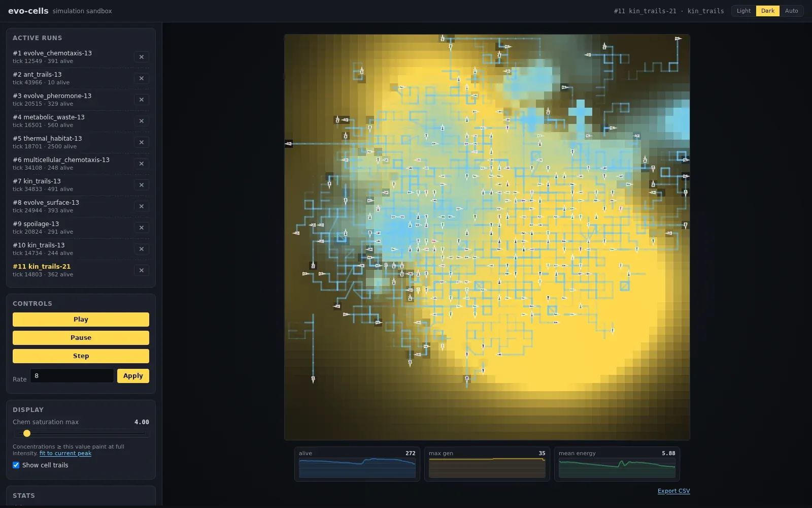Select run #8 evolve_surface-13
The height and width of the screenshot is (508, 812).
click(x=71, y=206)
